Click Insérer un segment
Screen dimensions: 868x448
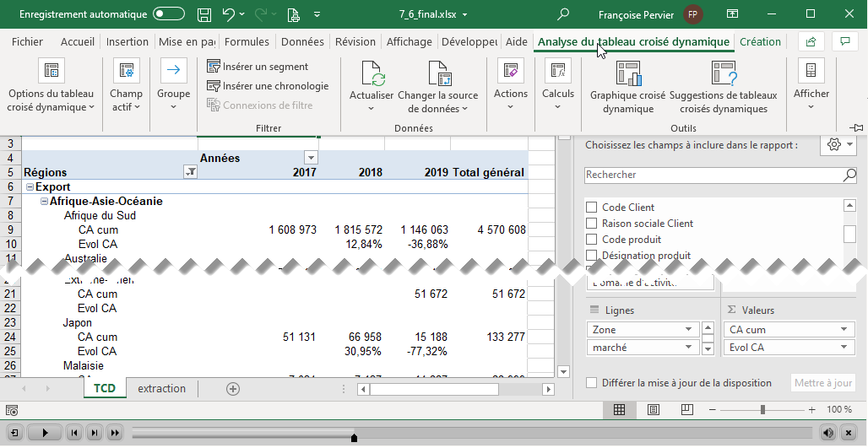[x=258, y=67]
